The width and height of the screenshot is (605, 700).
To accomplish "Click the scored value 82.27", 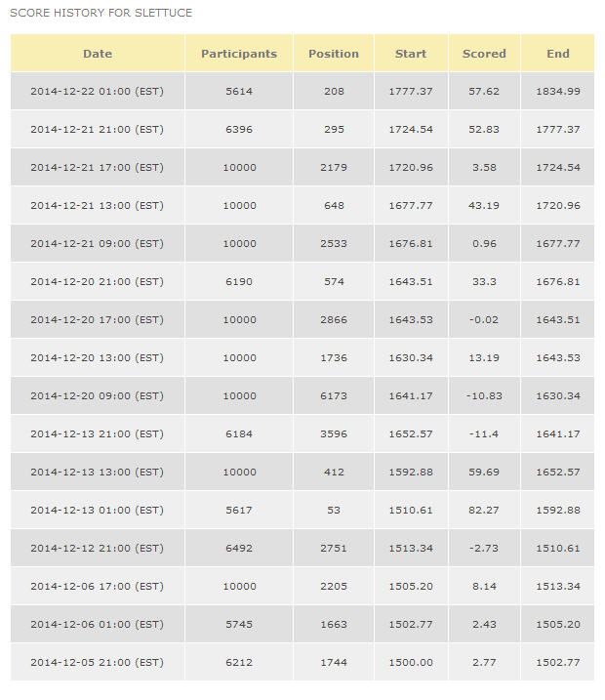I will click(x=484, y=510).
